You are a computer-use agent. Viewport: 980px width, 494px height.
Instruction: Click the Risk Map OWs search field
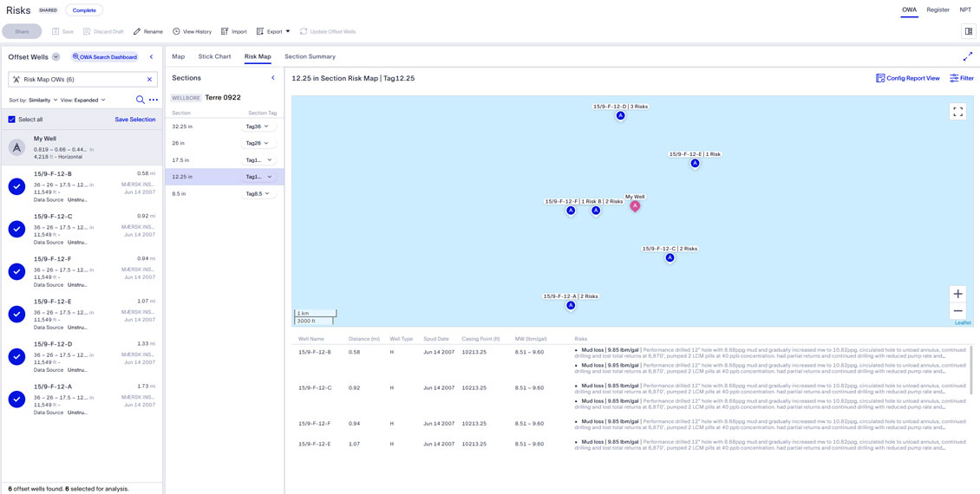[x=82, y=80]
